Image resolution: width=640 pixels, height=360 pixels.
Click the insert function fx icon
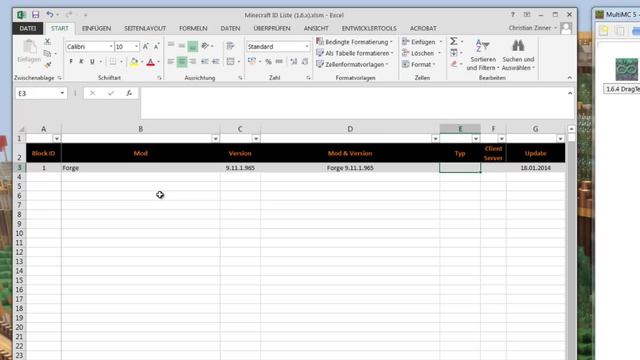click(129, 93)
